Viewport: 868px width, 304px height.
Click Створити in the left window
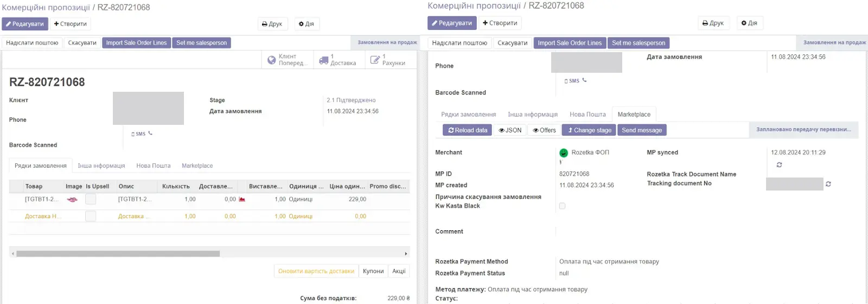71,24
